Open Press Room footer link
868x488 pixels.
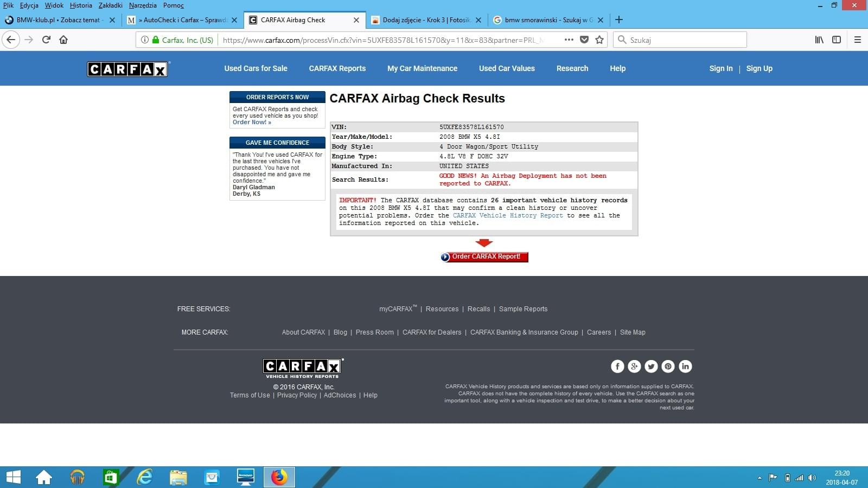[x=374, y=332]
